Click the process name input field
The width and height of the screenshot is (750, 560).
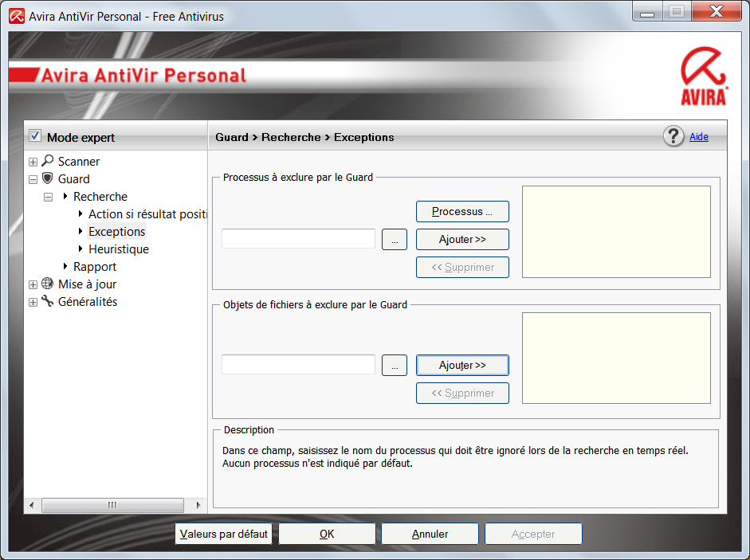pyautogui.click(x=298, y=239)
